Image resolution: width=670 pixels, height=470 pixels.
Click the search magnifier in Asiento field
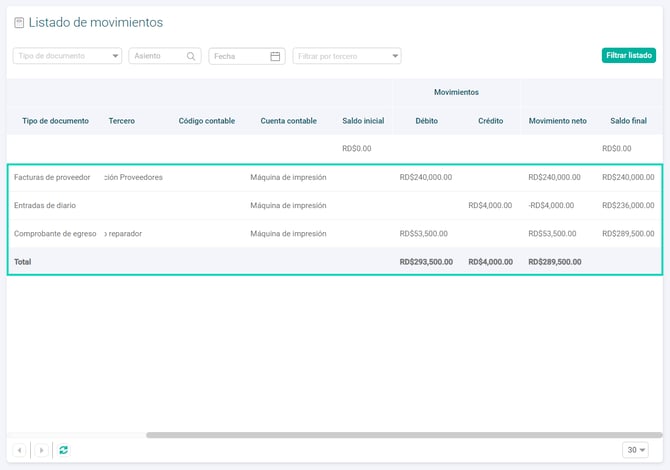[x=191, y=56]
